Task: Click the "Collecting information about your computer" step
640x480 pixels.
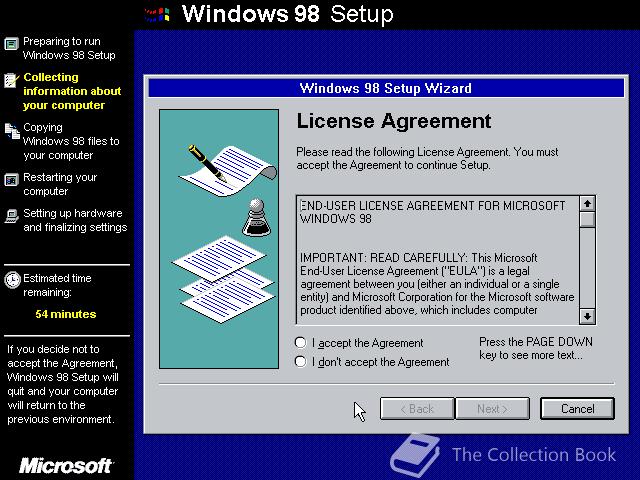Action: [x=72, y=91]
